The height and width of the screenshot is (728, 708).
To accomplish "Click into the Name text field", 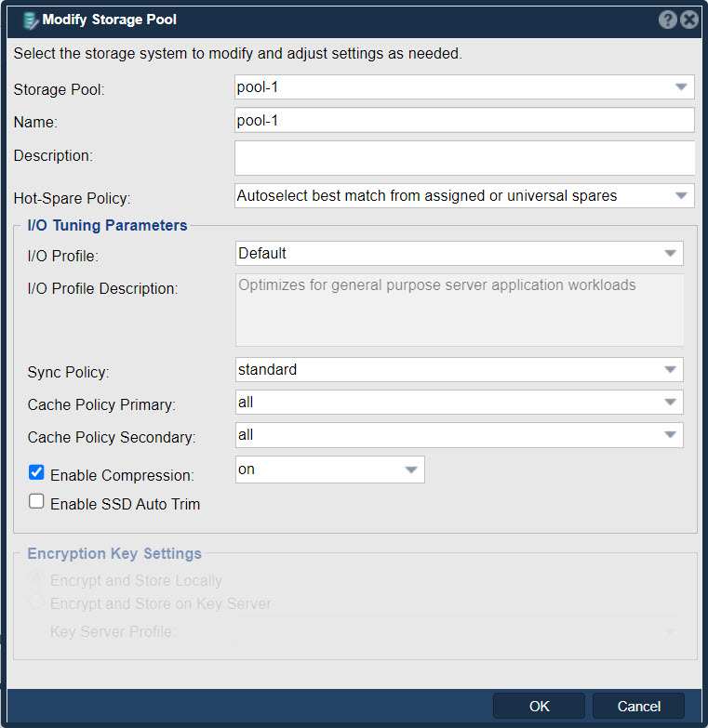I will pos(464,120).
